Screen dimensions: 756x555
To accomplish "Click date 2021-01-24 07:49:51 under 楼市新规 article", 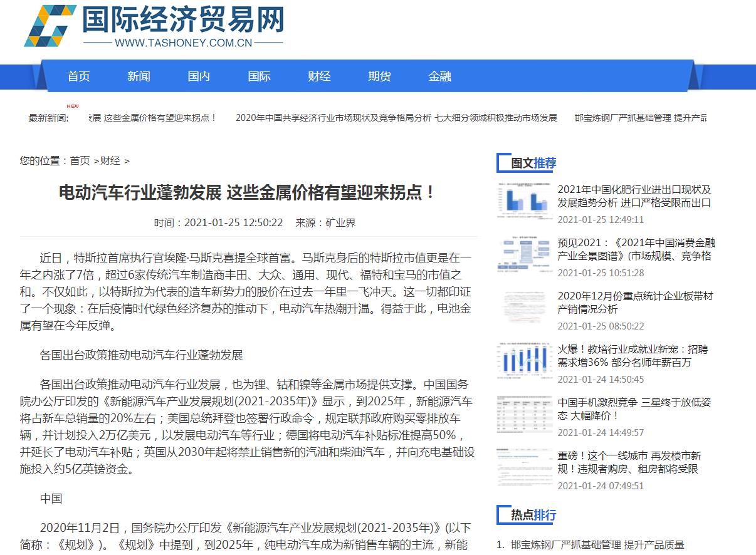I will pyautogui.click(x=601, y=486).
